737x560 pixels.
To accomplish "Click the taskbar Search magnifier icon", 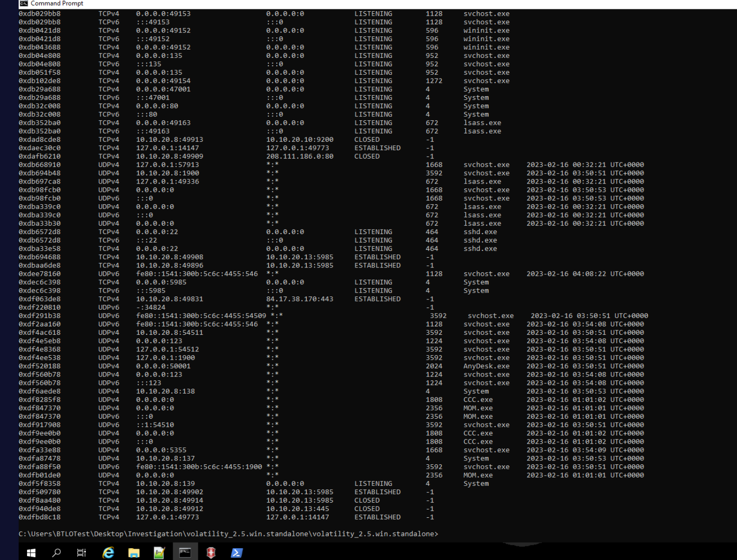I will tap(56, 553).
